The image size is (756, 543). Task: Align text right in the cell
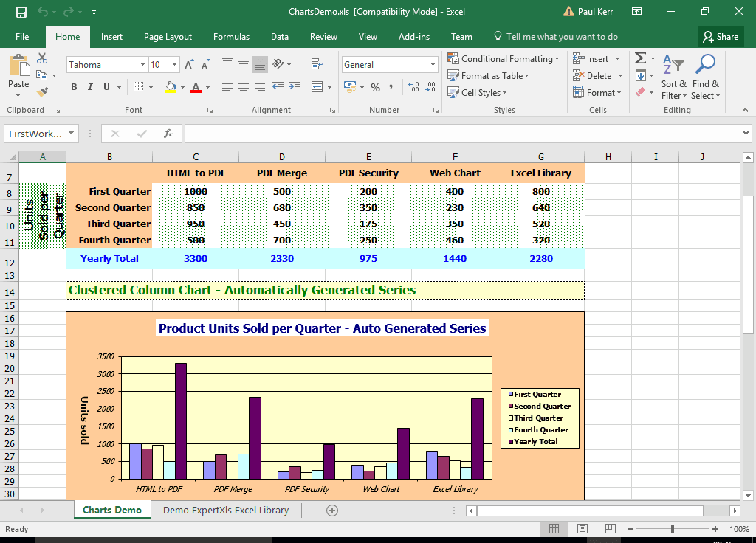(260, 87)
